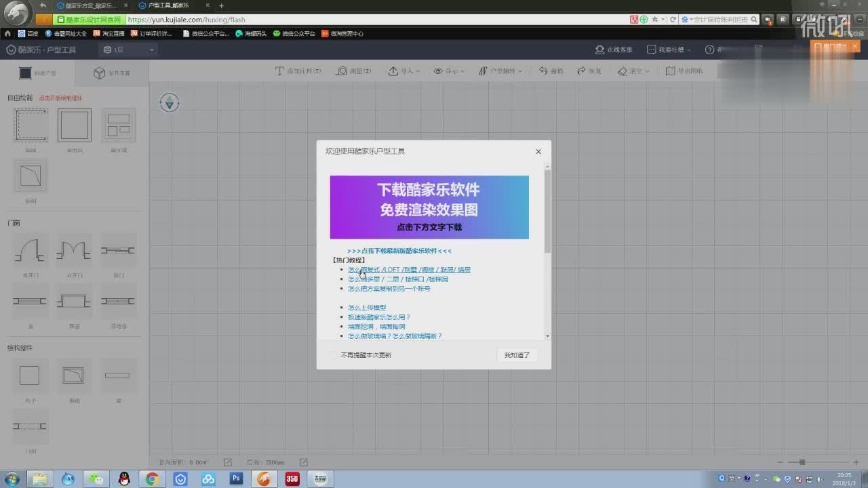Image resolution: width=868 pixels, height=488 pixels.
Task: Click the undo arrow button
Action: [551, 70]
